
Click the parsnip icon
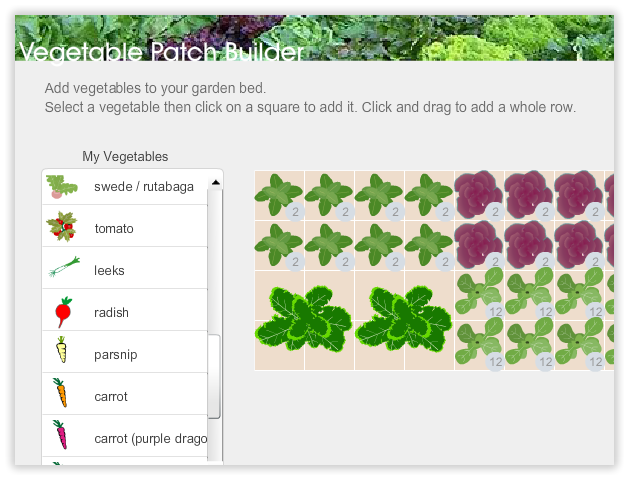[62, 354]
